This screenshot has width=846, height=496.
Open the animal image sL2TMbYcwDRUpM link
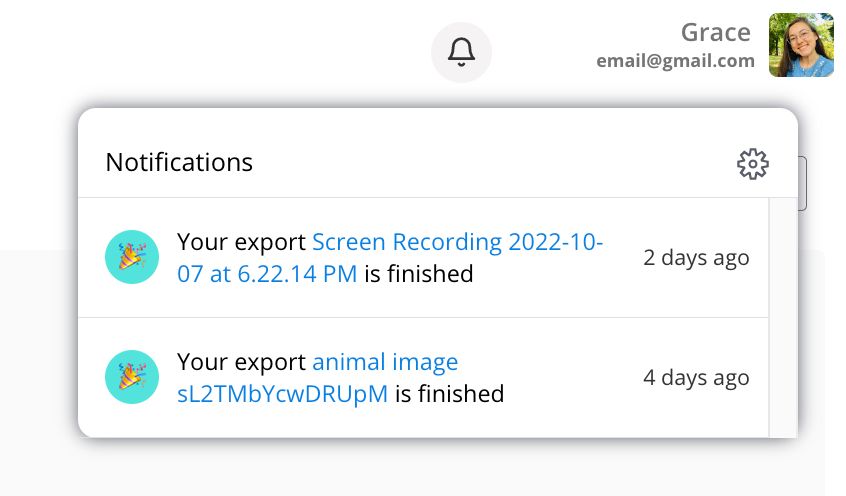pyautogui.click(x=282, y=394)
